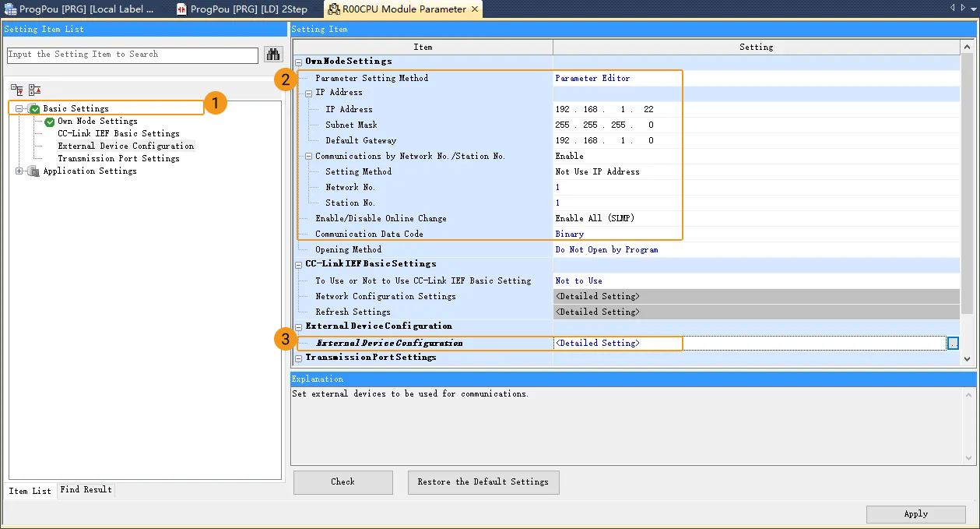Open the Find Result tab
This screenshot has width=980, height=529.
(x=86, y=490)
